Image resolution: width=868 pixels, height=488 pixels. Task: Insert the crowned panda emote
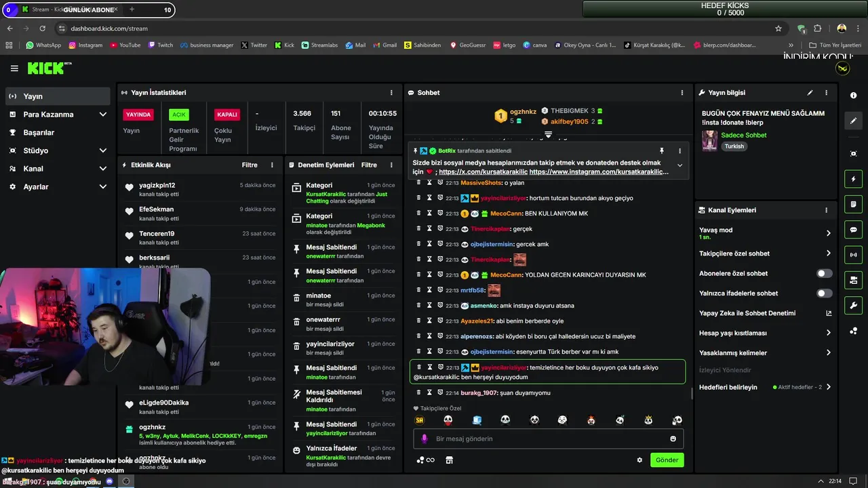pos(648,420)
